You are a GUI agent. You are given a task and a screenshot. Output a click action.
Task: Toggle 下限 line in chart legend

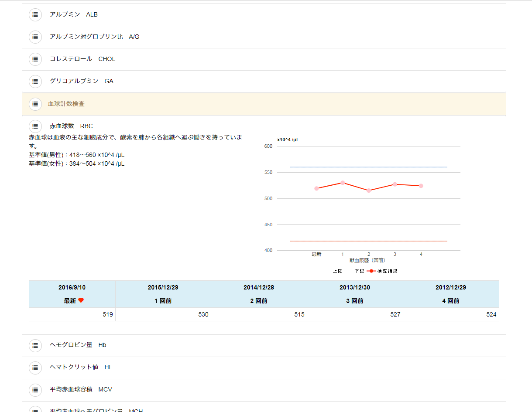[x=355, y=271]
